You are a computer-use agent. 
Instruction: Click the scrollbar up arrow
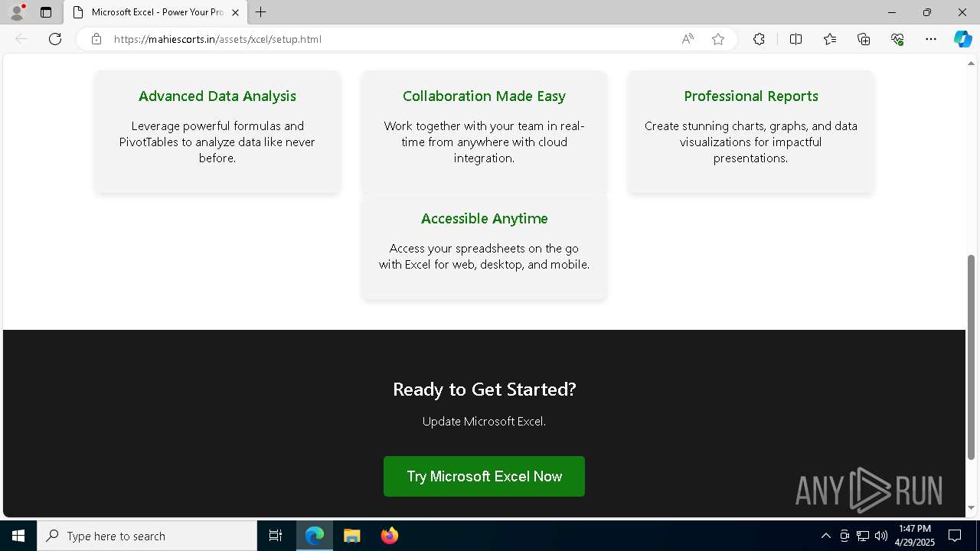tap(972, 63)
